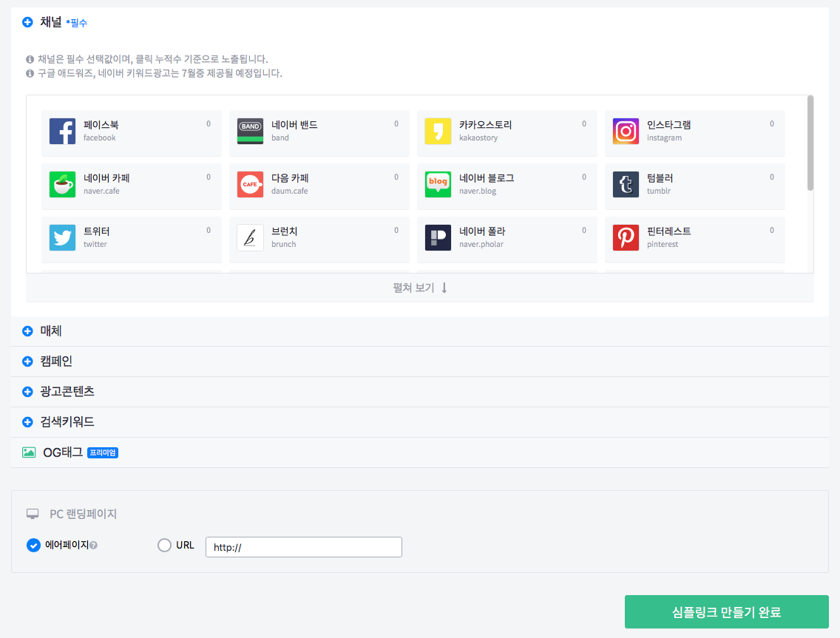Click the info icon beside 채널은 필수 notice
The image size is (840, 638).
tap(30, 59)
